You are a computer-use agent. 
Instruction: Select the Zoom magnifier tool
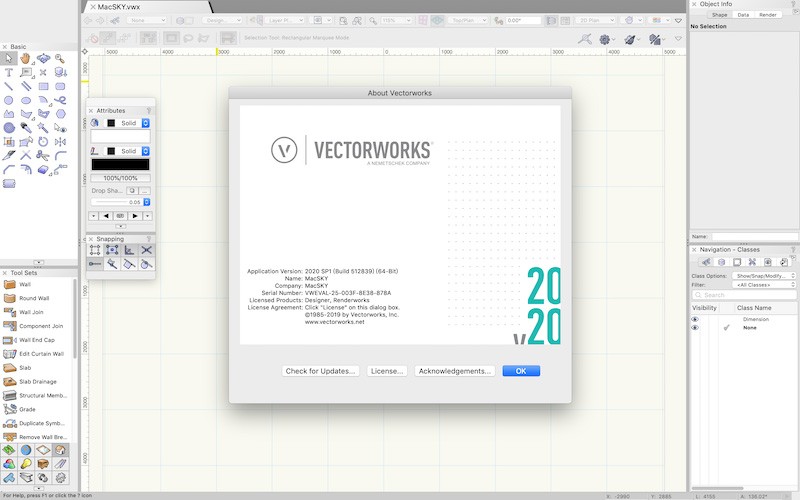pos(60,59)
